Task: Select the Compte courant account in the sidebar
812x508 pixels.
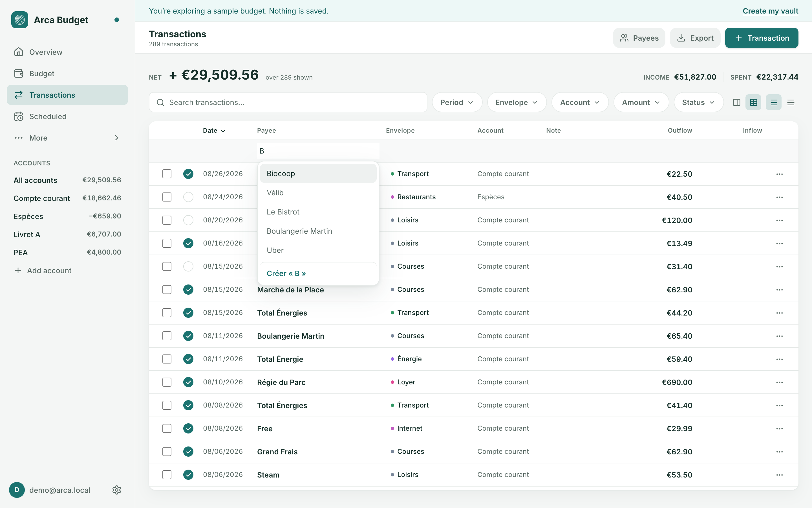Action: 67,198
